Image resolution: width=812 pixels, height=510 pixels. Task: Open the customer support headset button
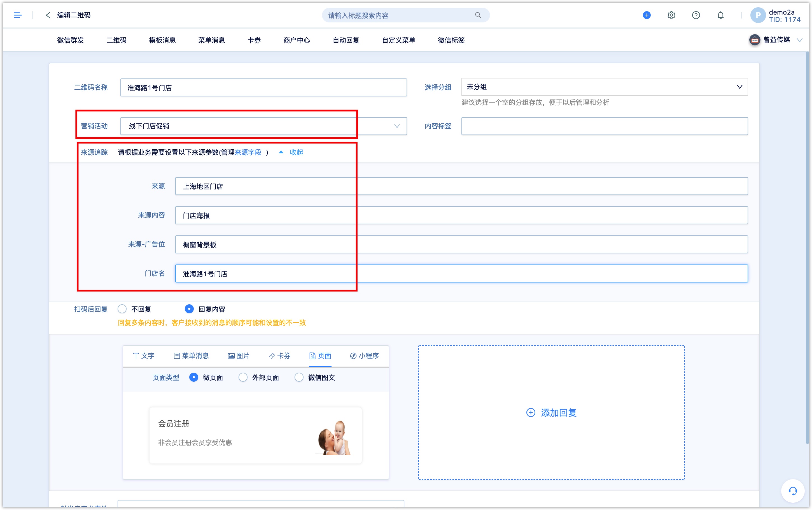pyautogui.click(x=792, y=491)
